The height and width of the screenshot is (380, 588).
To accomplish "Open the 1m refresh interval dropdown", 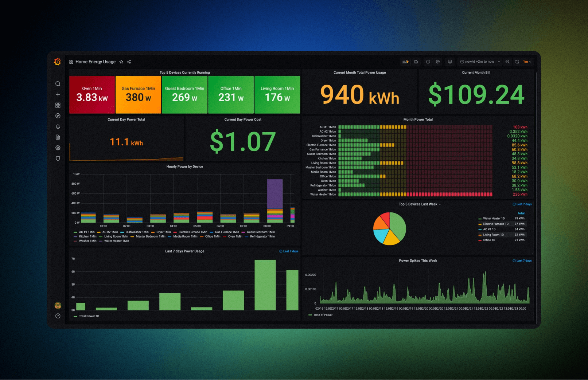I will click(527, 62).
